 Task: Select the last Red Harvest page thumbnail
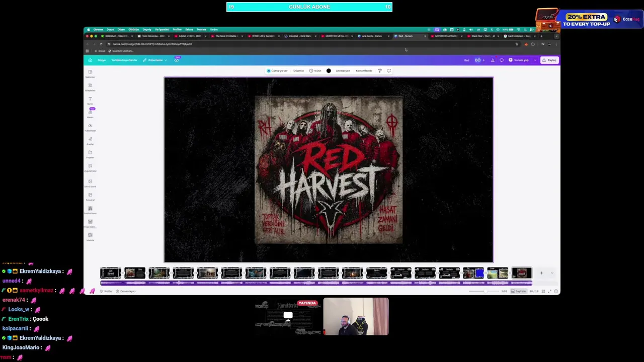click(x=522, y=273)
